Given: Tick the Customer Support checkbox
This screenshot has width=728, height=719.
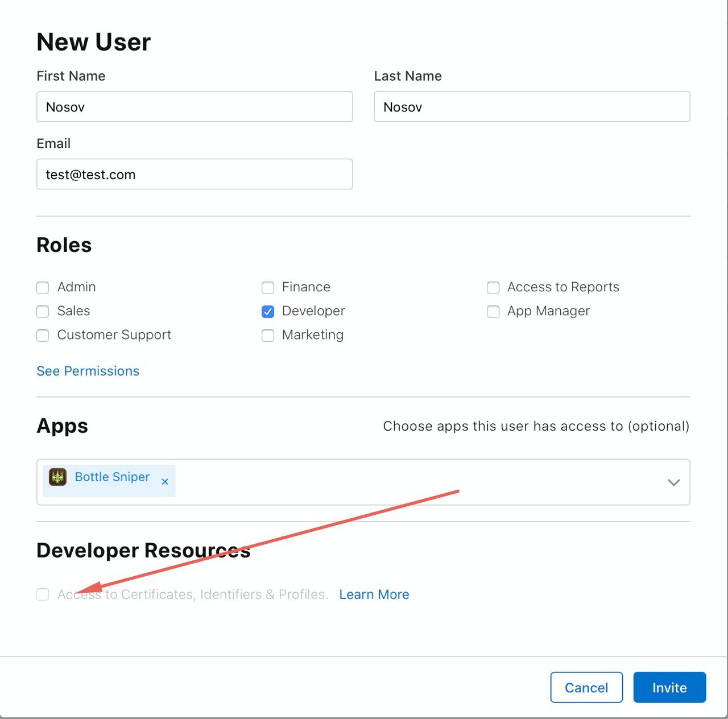Looking at the screenshot, I should pos(43,336).
